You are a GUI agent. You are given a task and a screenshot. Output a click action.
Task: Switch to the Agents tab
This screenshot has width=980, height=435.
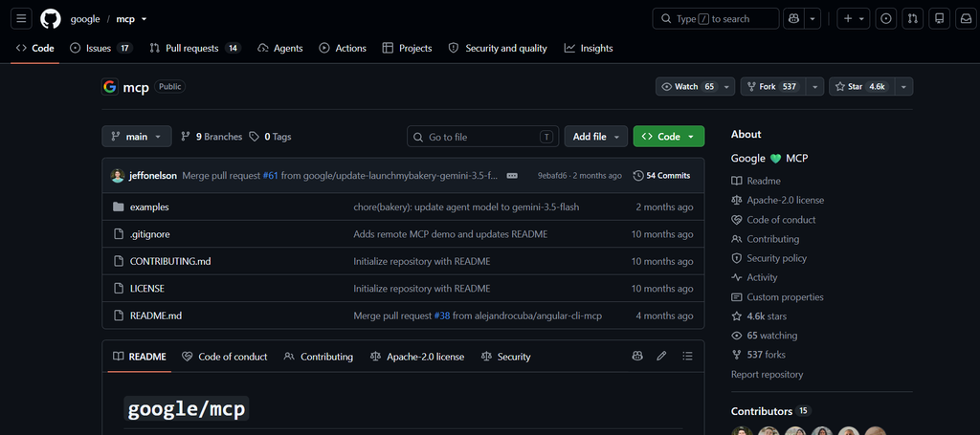(280, 48)
